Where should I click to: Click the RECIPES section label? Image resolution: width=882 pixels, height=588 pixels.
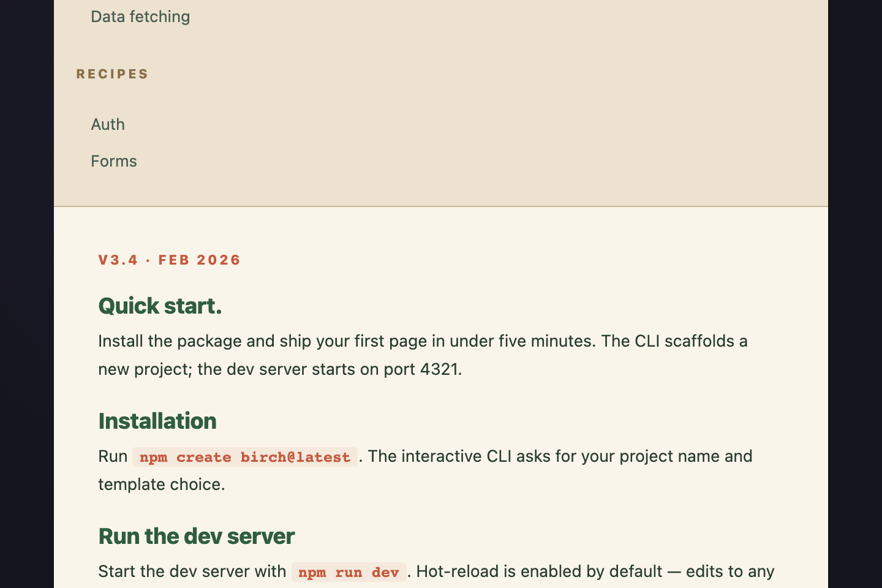[x=112, y=74]
